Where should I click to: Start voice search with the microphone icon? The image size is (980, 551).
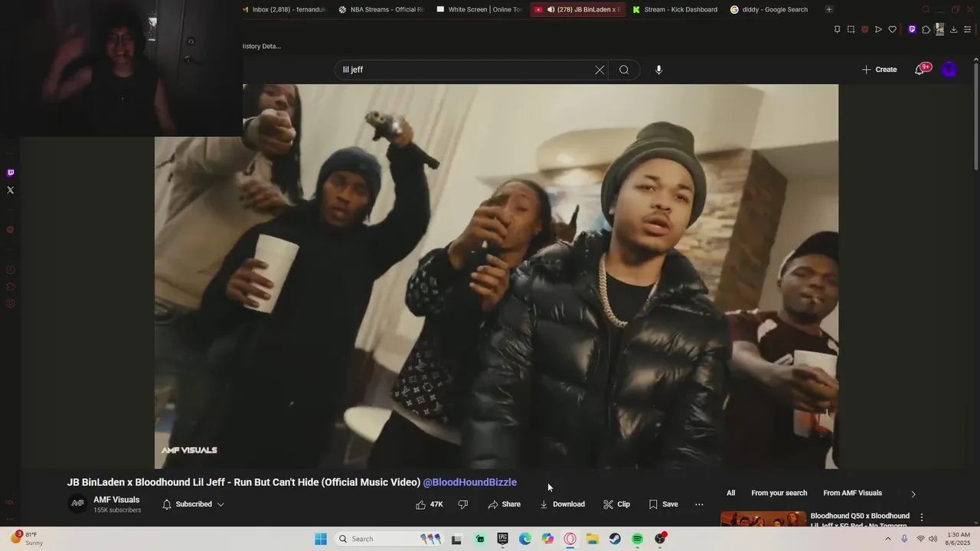tap(658, 70)
